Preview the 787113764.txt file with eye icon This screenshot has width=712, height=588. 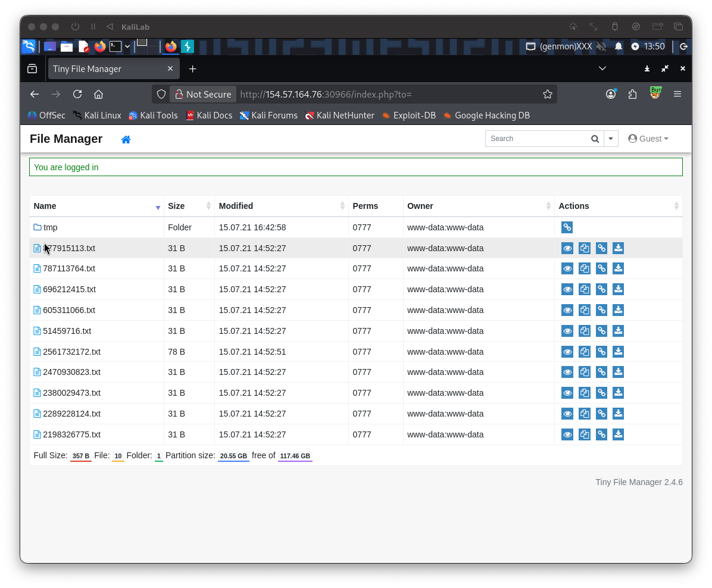567,269
